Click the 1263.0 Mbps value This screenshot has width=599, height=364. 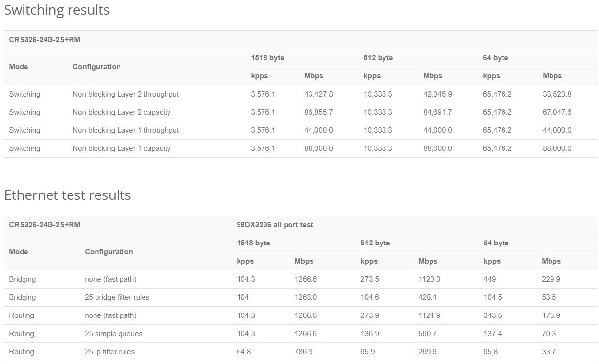pyautogui.click(x=306, y=297)
